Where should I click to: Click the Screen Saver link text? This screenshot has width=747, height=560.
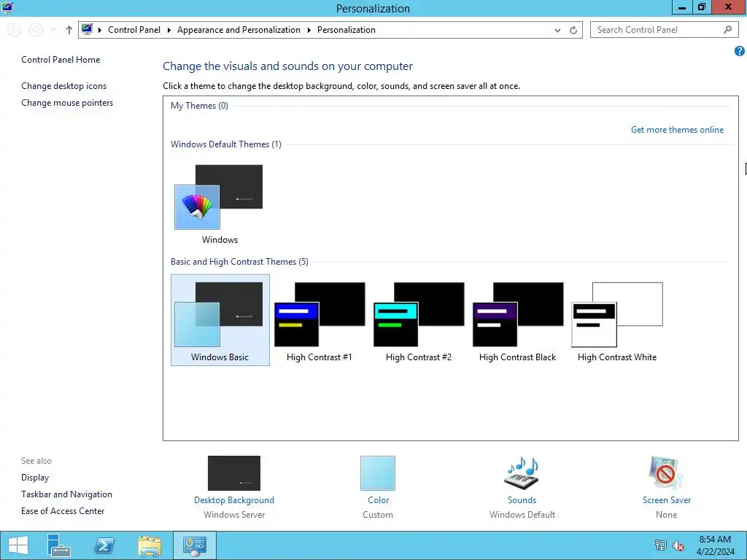click(667, 500)
